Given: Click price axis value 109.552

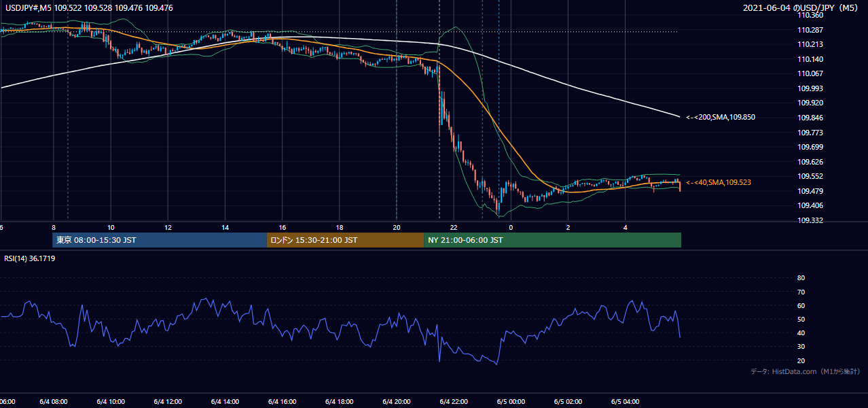Looking at the screenshot, I should (x=810, y=176).
